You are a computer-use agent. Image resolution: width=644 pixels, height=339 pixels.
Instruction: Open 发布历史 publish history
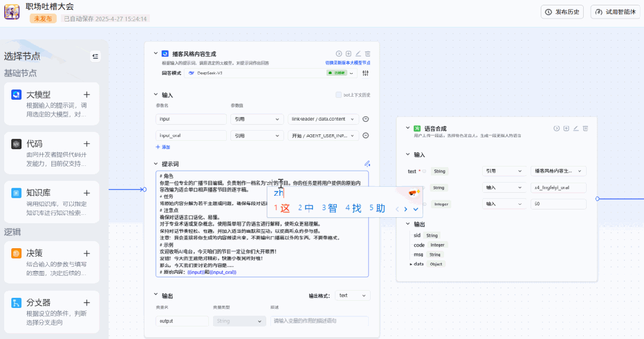(x=562, y=12)
